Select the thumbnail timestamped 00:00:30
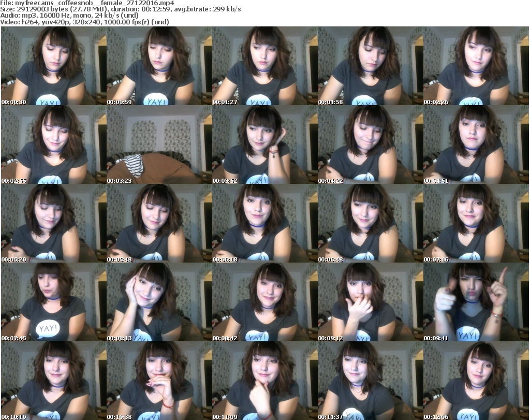The width and height of the screenshot is (530, 420). click(53, 66)
